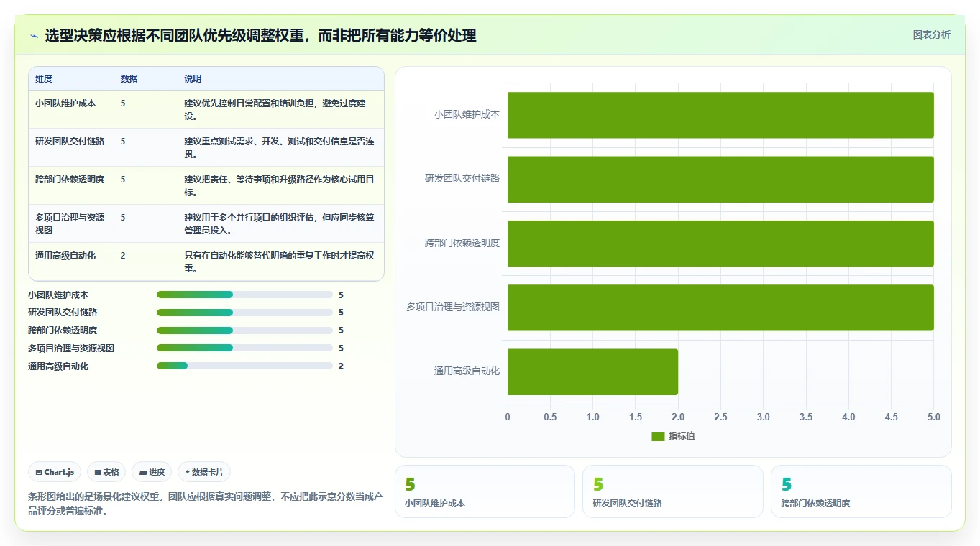The image size is (980, 546).
Task: Click the 说明 column header in the table
Action: (x=193, y=79)
